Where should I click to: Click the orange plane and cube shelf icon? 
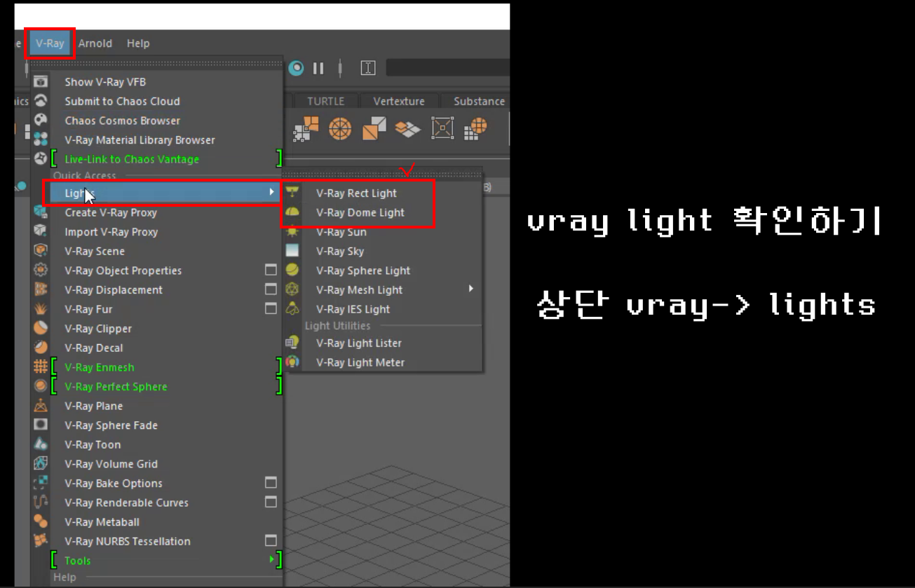pos(374,128)
